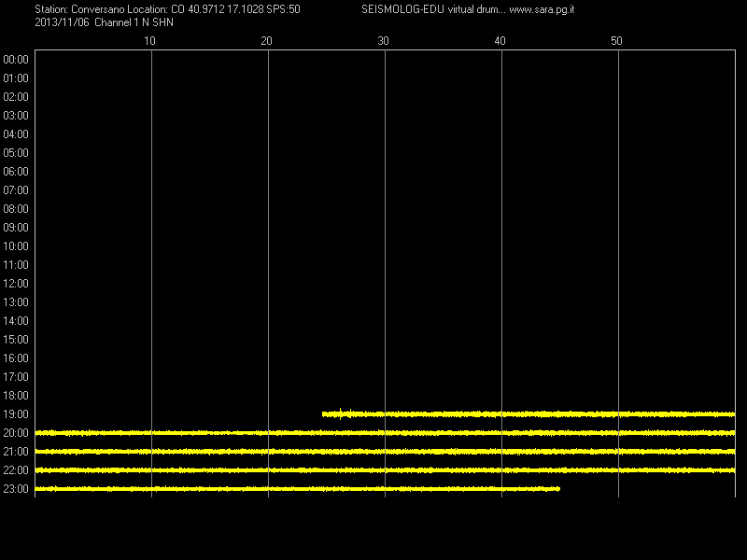Click the 23:00 hour label
Image resolution: width=747 pixels, height=560 pixels.
click(x=16, y=488)
